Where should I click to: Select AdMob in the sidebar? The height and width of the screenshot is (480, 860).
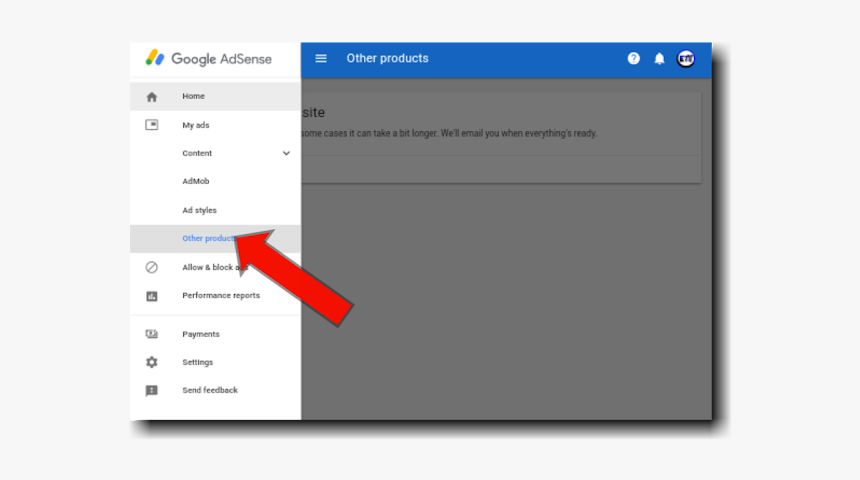click(196, 181)
